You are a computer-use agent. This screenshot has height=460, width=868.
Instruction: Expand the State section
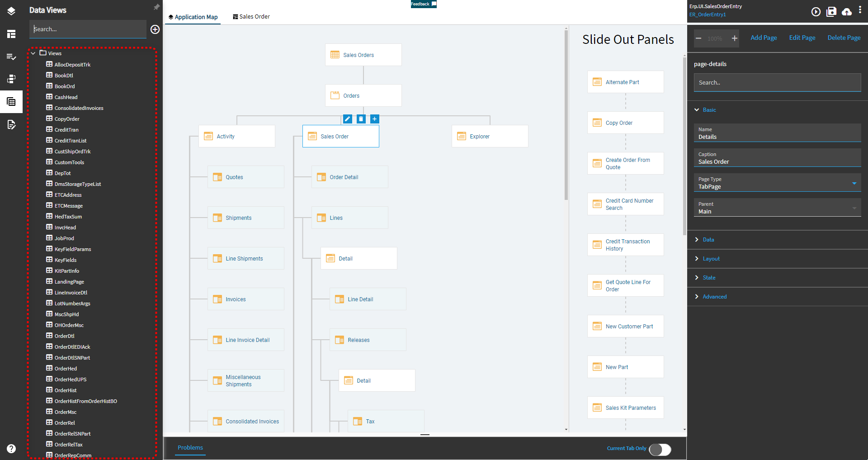[x=697, y=278]
